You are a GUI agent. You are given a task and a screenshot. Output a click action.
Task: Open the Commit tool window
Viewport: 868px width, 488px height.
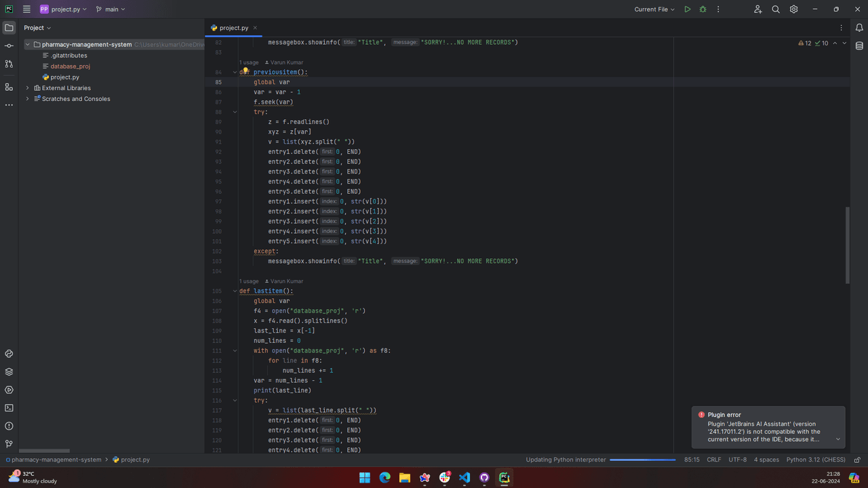point(9,45)
